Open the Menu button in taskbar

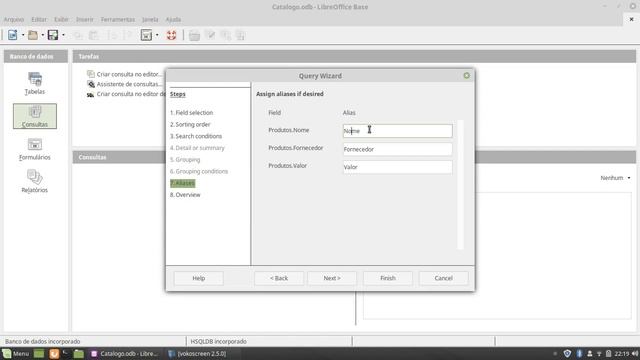point(16,354)
